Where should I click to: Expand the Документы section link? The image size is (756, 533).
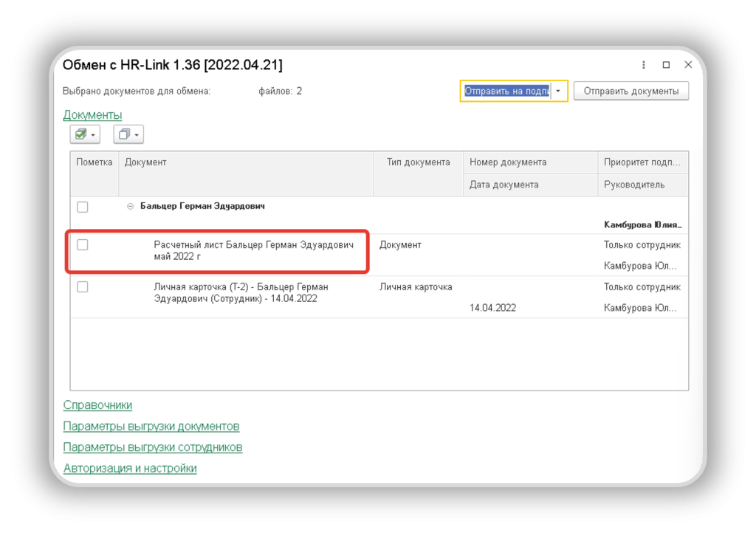92,114
